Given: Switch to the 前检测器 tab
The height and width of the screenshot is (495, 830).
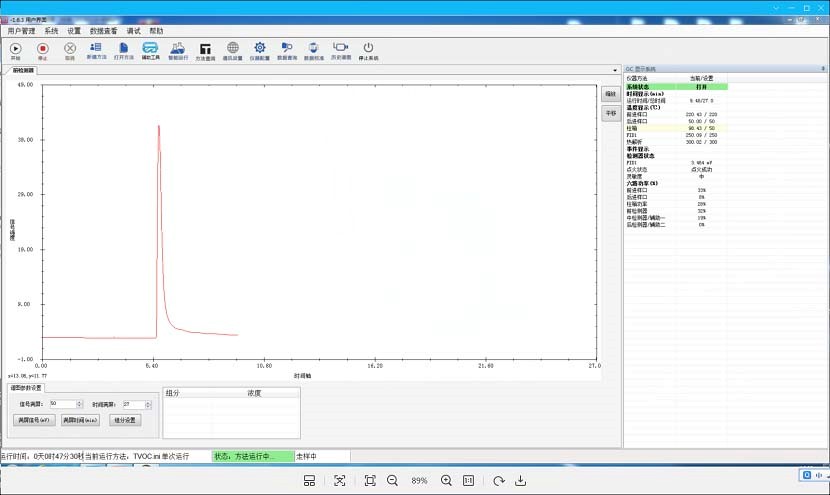Looking at the screenshot, I should pyautogui.click(x=22, y=71).
